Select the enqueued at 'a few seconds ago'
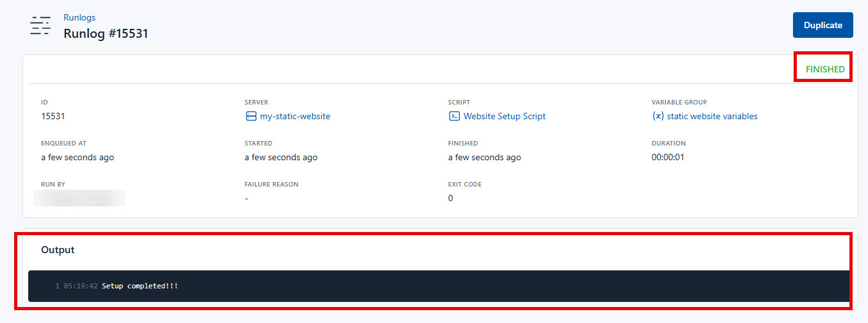868x323 pixels. pyautogui.click(x=78, y=157)
